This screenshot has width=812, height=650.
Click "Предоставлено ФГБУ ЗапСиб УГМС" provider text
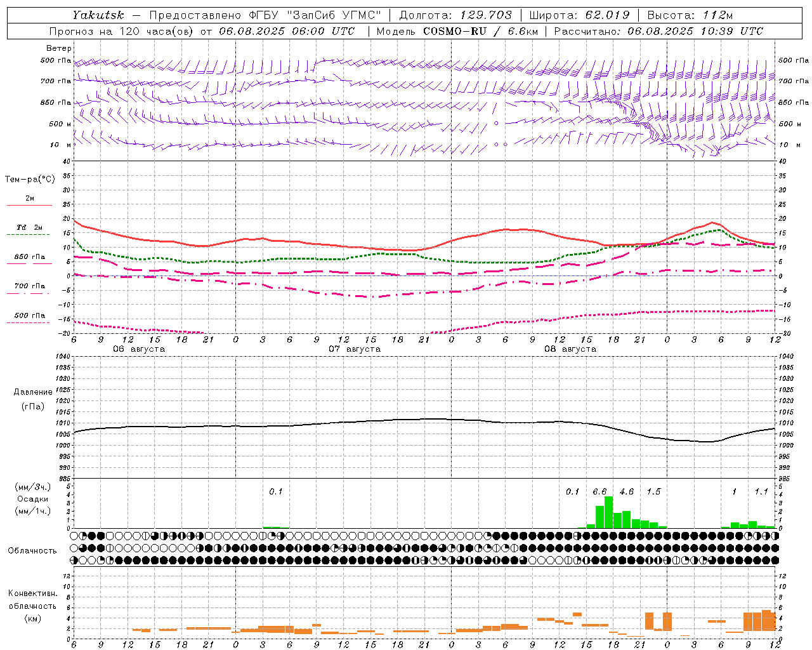[x=265, y=15]
